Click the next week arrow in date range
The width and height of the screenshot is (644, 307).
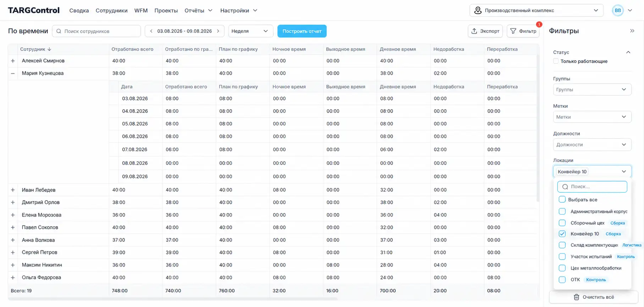[x=218, y=31]
